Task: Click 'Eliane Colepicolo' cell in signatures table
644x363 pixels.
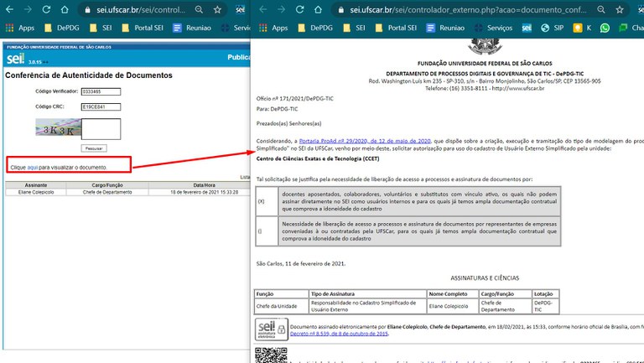Action: point(453,306)
